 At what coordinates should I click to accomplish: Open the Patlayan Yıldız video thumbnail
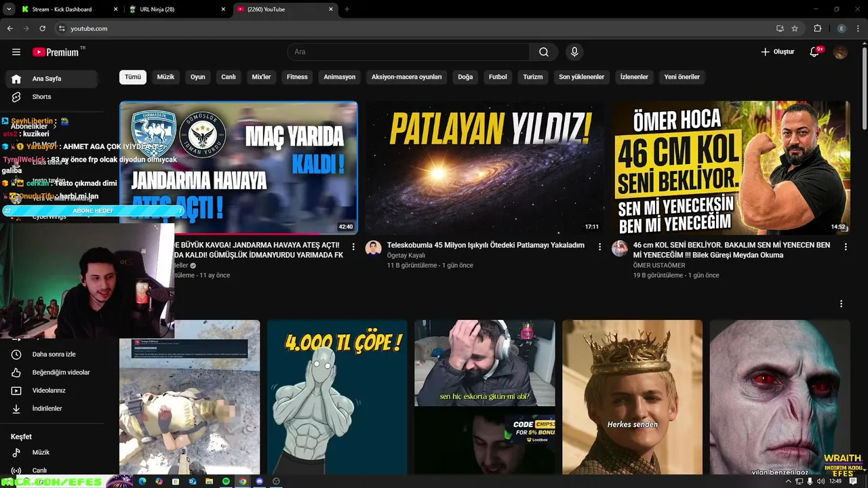click(485, 167)
